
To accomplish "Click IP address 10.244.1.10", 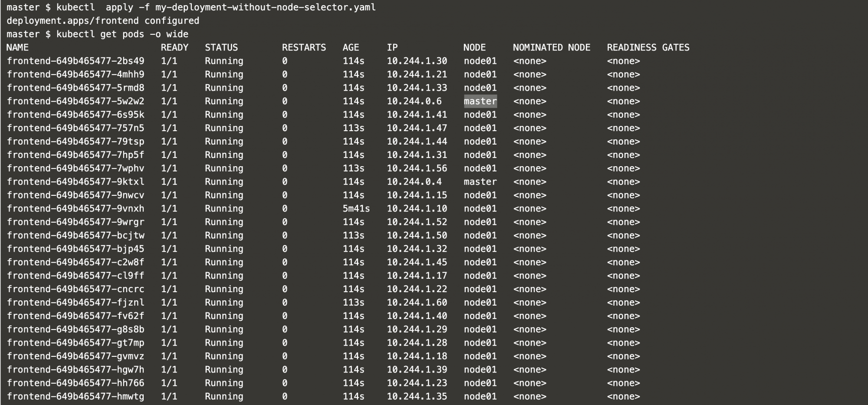I will tap(417, 209).
